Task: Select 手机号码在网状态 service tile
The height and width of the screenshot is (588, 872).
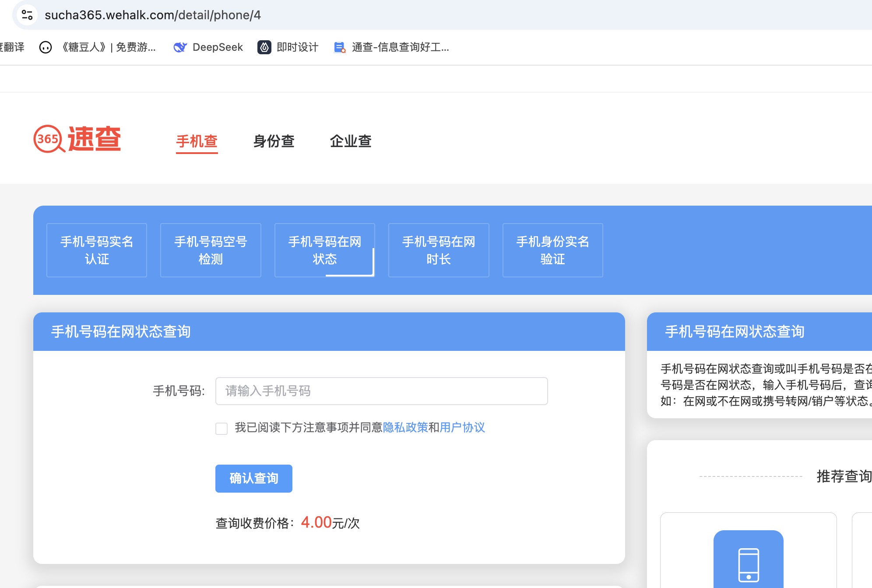Action: (324, 250)
